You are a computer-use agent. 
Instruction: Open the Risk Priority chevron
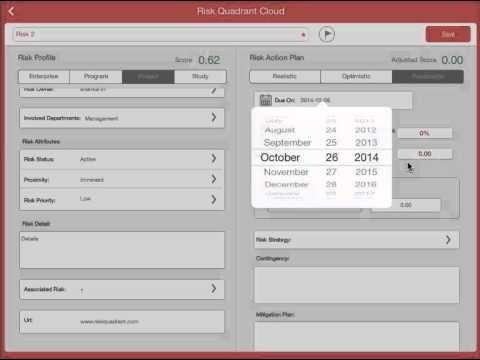[x=214, y=200]
